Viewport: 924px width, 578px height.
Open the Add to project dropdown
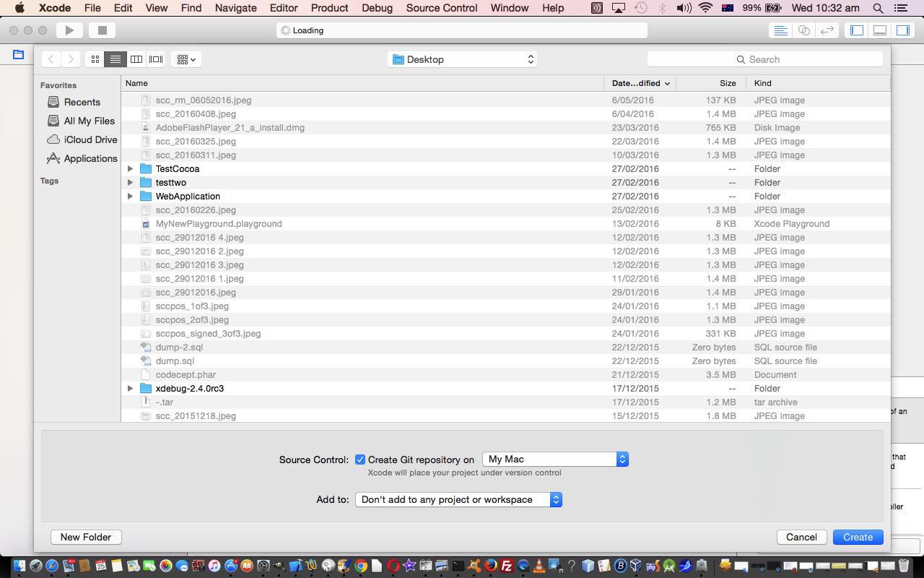458,499
